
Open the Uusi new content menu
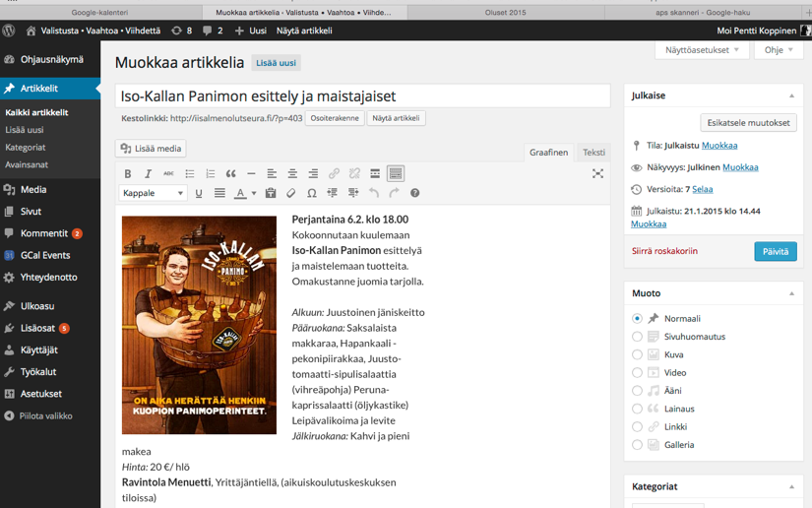coord(251,31)
